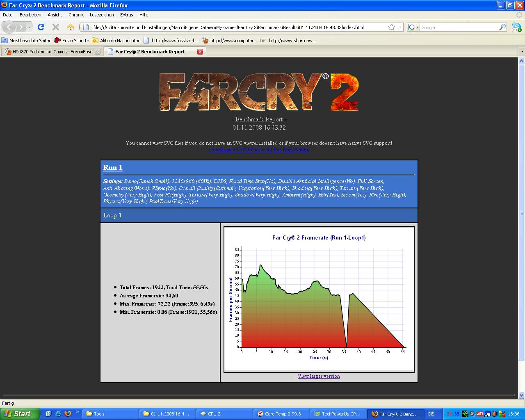Switch to the Tools folder taskbar button
The width and height of the screenshot is (525, 420).
tap(111, 414)
